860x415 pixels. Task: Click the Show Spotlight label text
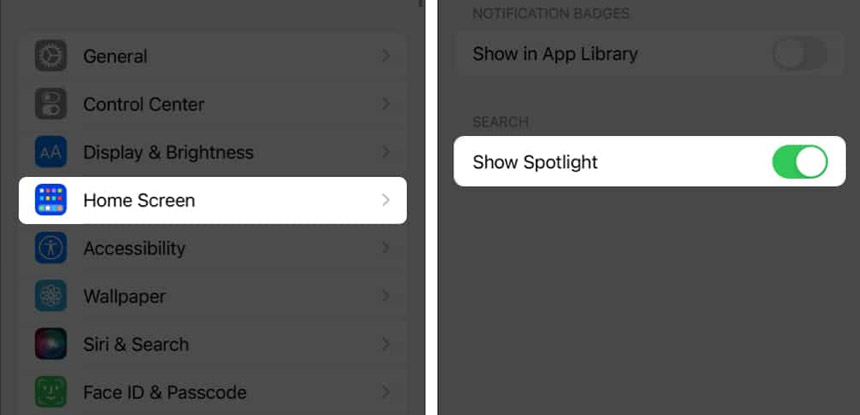pyautogui.click(x=535, y=163)
